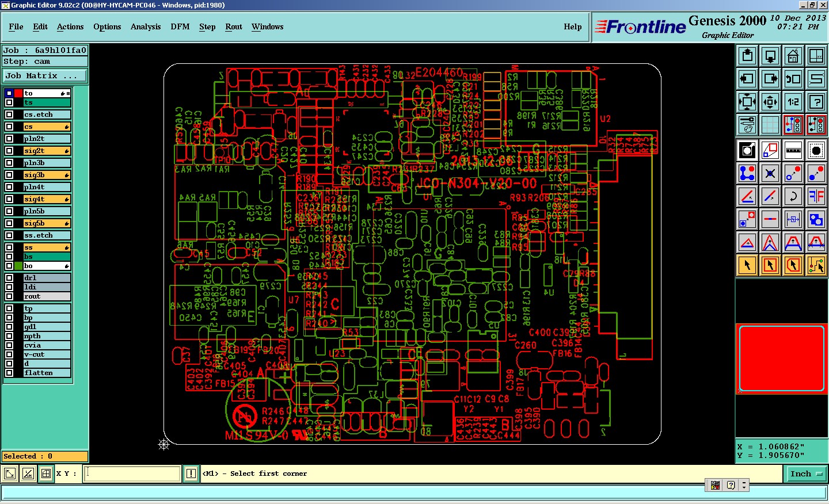
Task: Click the rotate arrow tool icon
Action: tap(793, 196)
